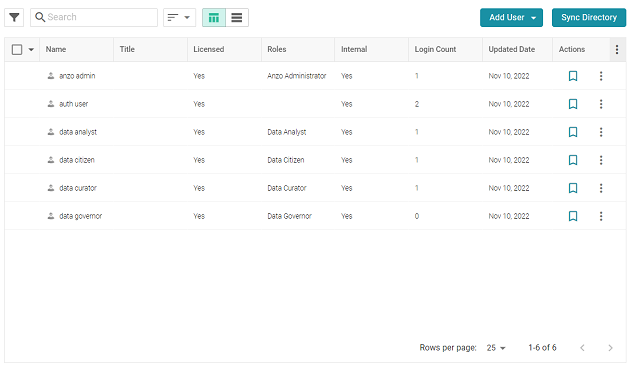Tick the select-all checkbox in header
This screenshot has height=366, width=630.
pos(17,49)
